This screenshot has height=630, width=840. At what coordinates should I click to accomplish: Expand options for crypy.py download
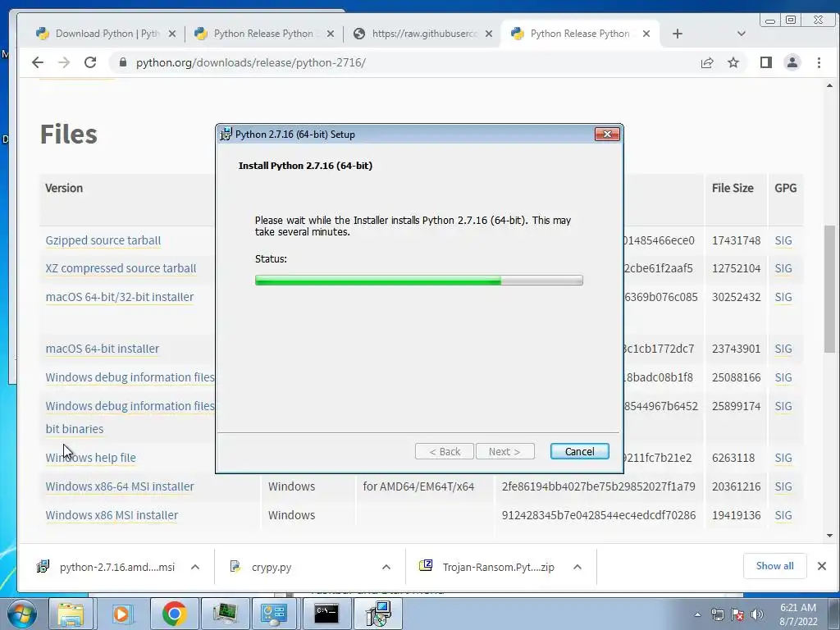coord(386,567)
